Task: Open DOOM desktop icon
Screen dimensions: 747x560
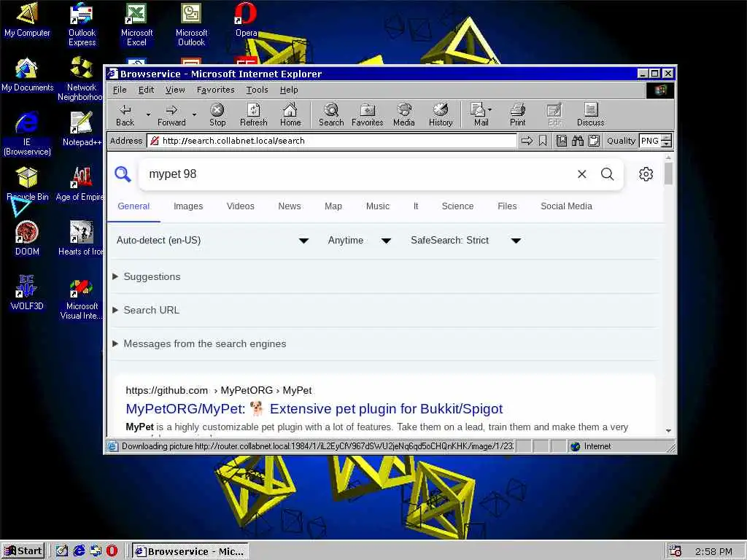Action: pyautogui.click(x=27, y=239)
